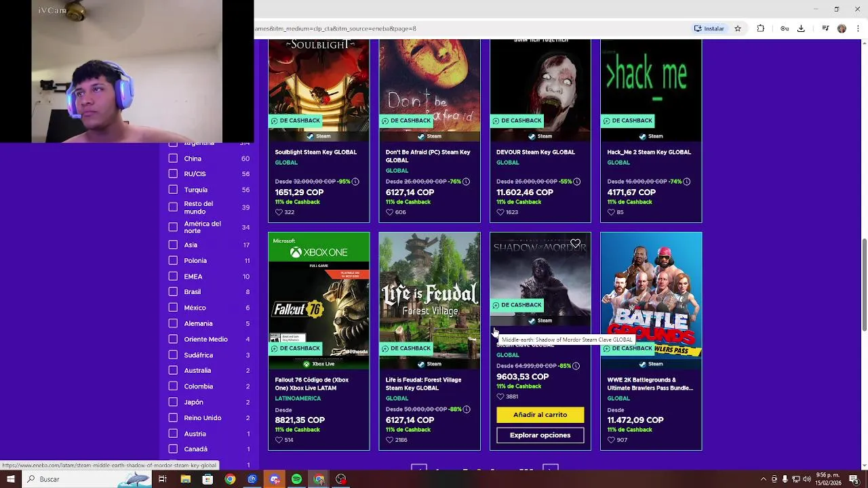Click the Añadir al carrito button
This screenshot has width=868, height=488.
pyautogui.click(x=540, y=415)
